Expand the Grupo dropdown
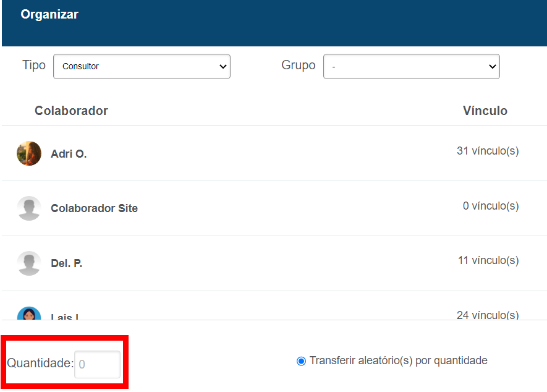The width and height of the screenshot is (547, 392). click(411, 67)
